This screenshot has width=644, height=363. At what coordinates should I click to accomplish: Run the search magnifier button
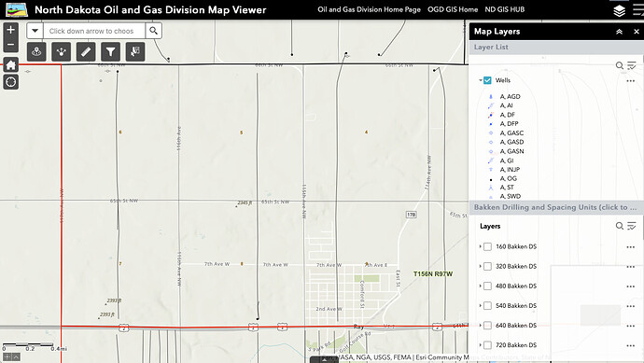(154, 31)
